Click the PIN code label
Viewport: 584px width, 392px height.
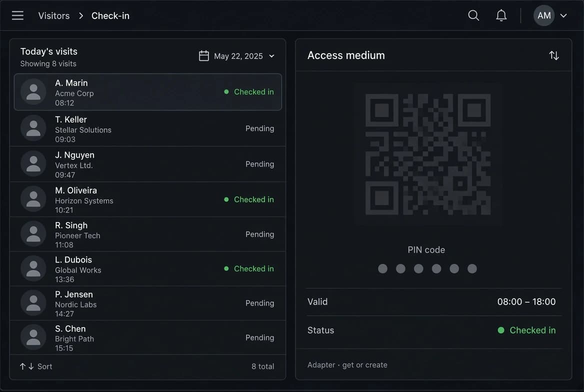[426, 250]
